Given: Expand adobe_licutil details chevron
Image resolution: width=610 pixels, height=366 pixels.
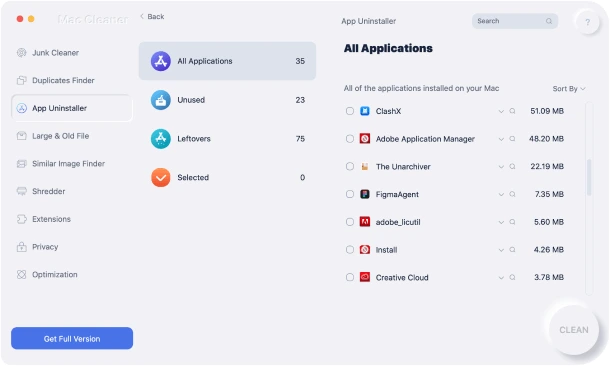Looking at the screenshot, I should point(501,222).
